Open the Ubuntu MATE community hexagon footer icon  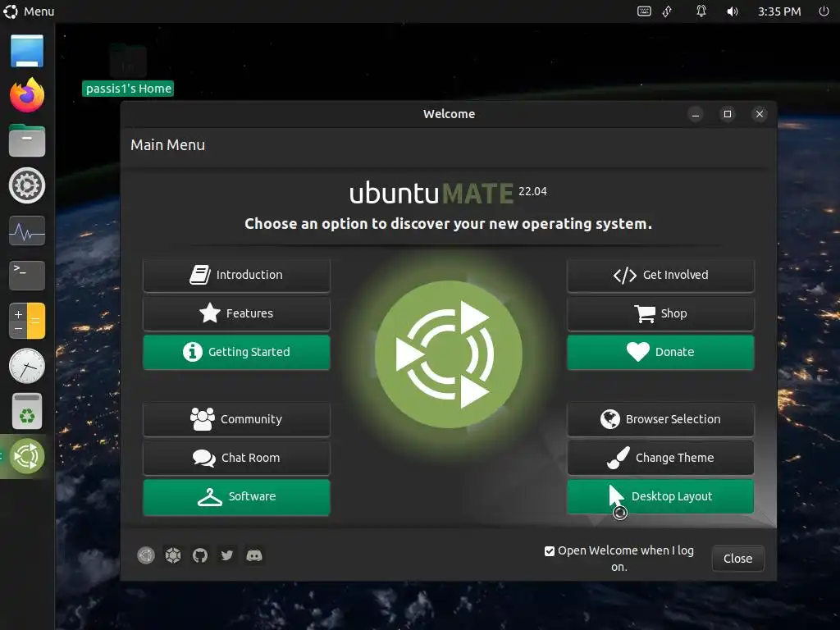pyautogui.click(x=173, y=555)
